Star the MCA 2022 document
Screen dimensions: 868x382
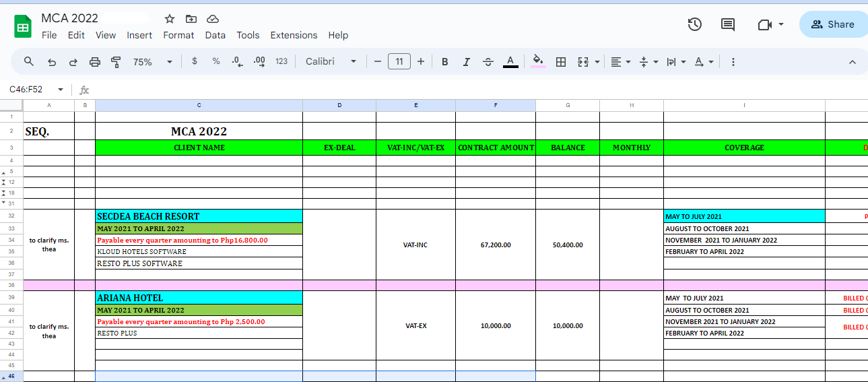[x=170, y=19]
